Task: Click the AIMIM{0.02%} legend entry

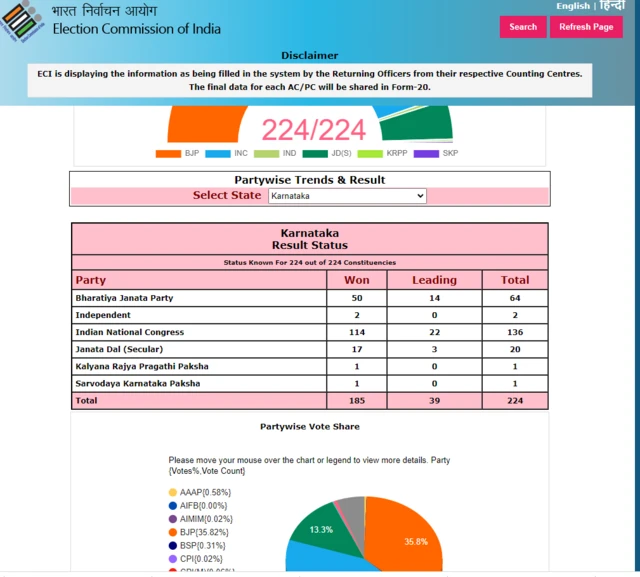Action: coord(201,519)
